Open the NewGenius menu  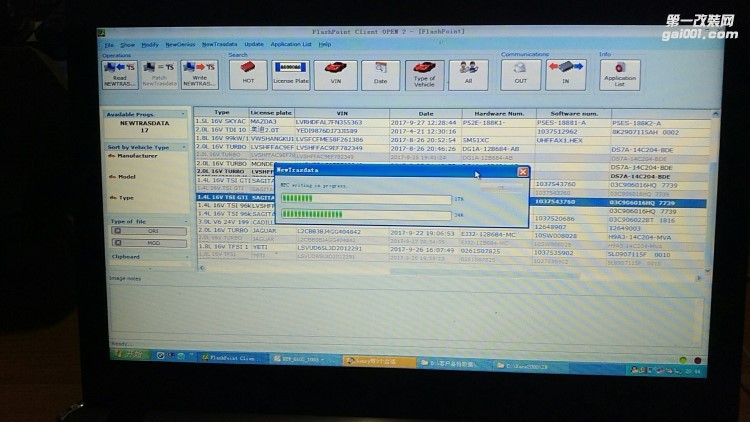[x=180, y=45]
